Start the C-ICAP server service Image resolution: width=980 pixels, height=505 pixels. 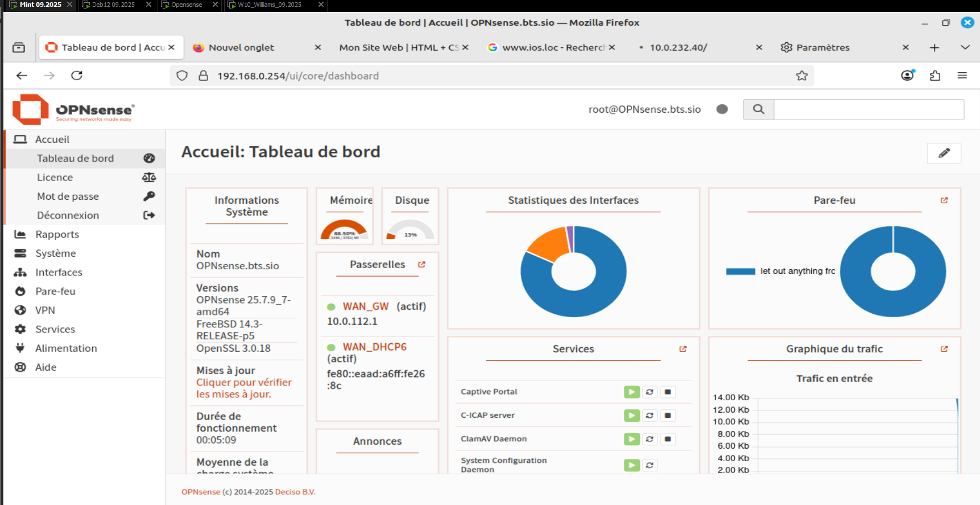click(x=631, y=416)
